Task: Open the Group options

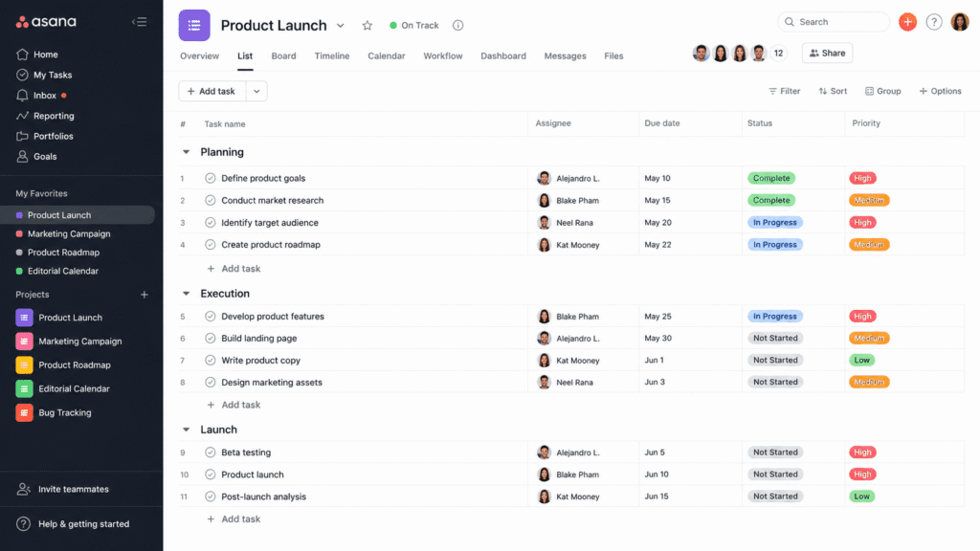Action: (x=882, y=91)
